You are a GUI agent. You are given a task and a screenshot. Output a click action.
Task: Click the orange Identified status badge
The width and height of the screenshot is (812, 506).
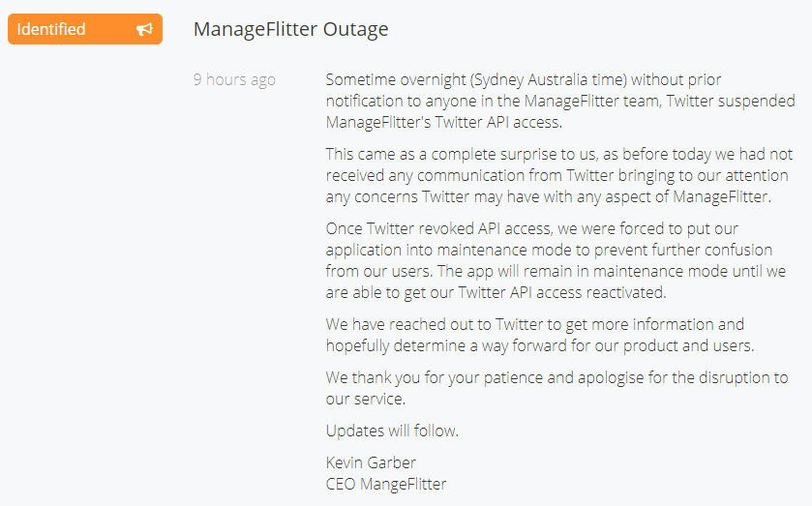tap(85, 29)
